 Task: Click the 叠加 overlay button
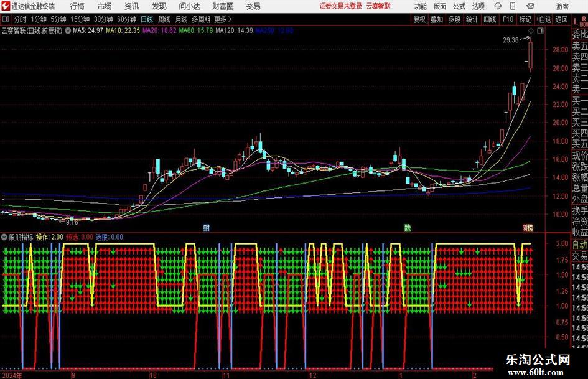coord(437,19)
